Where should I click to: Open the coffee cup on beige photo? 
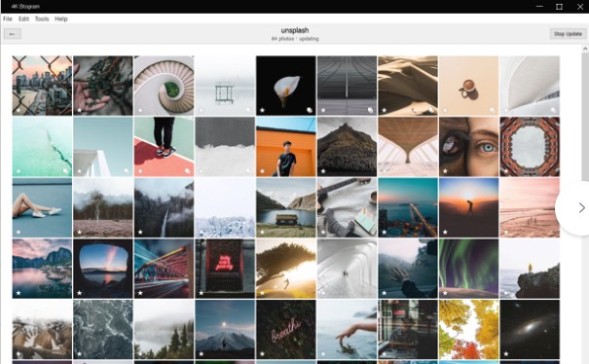(468, 86)
